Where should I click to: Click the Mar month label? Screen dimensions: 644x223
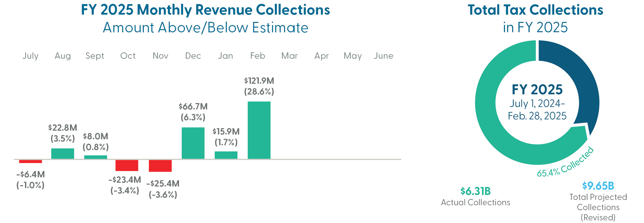[290, 56]
